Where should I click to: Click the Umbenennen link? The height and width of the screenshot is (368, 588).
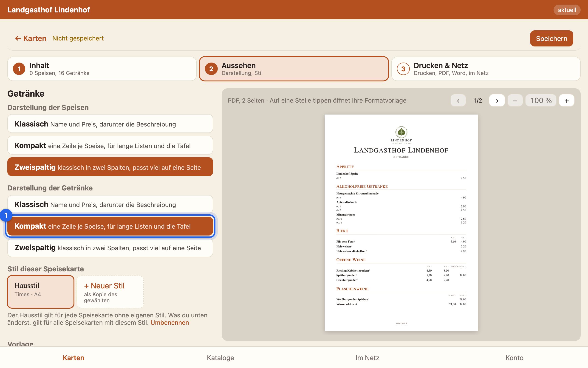point(170,322)
